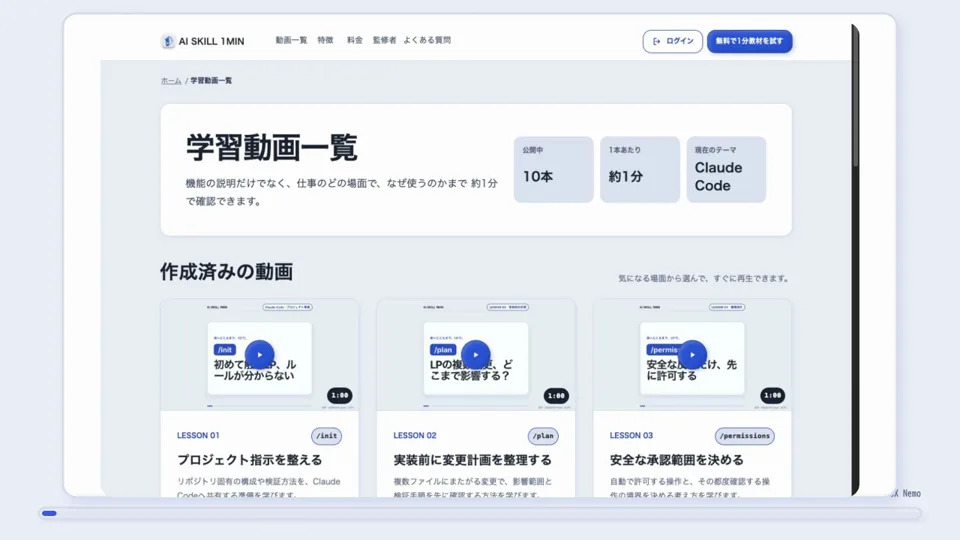Click the ホーム breadcrumb link
Viewport: 960px width, 540px height.
pos(171,81)
